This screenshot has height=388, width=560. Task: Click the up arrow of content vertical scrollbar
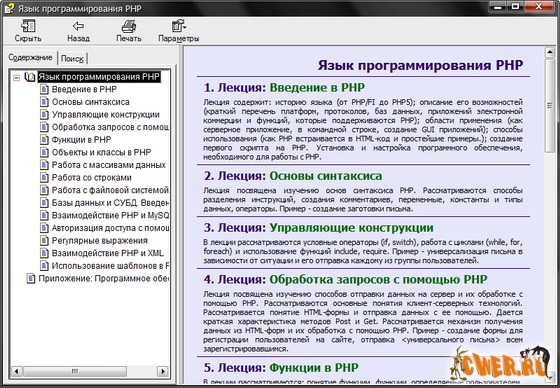[550, 53]
